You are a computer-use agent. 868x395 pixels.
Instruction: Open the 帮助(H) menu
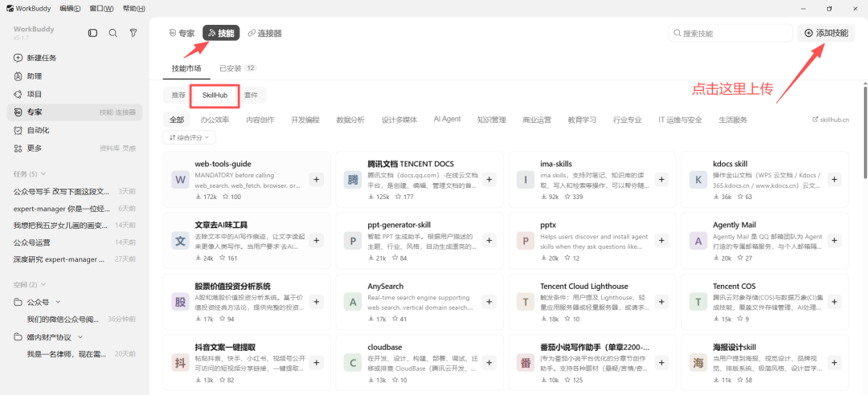(134, 8)
